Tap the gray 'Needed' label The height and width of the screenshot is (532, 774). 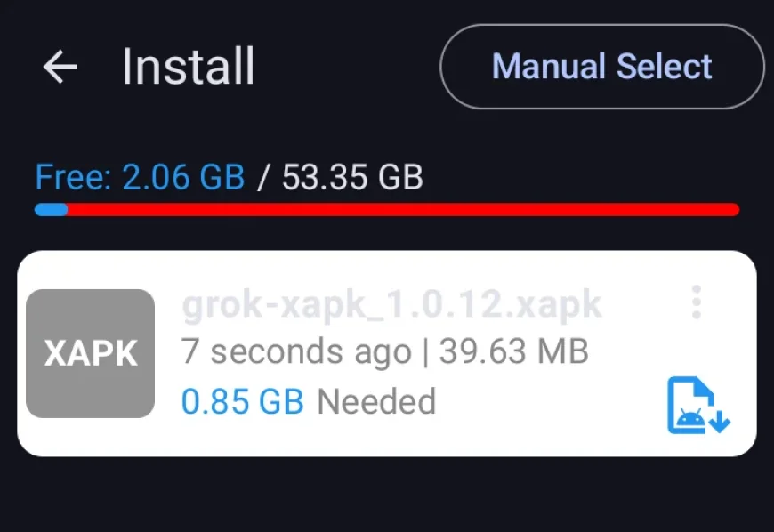[376, 401]
